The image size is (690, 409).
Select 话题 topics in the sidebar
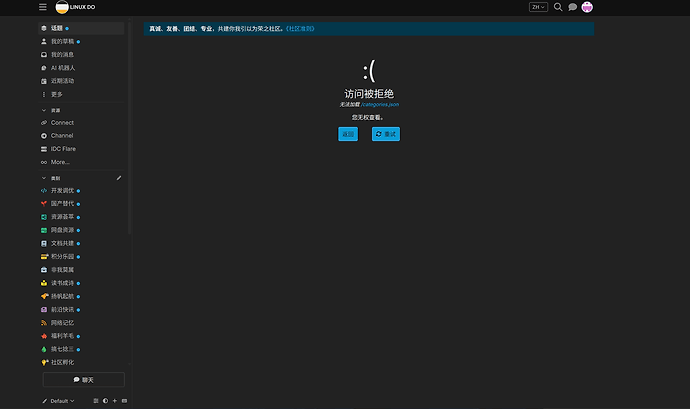(81, 28)
